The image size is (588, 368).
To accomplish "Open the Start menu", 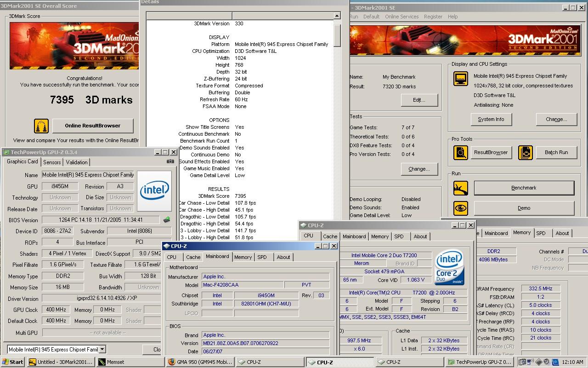I will tap(13, 362).
